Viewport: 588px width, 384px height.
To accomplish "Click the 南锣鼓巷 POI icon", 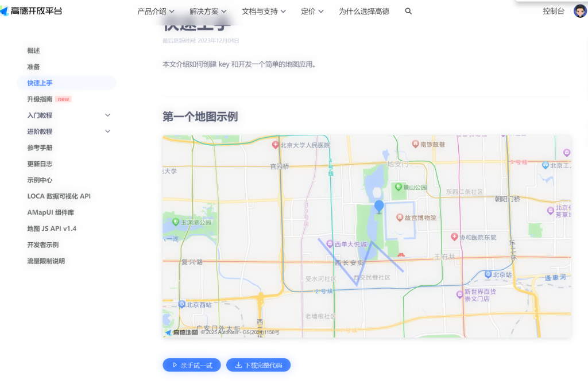I will [x=415, y=144].
